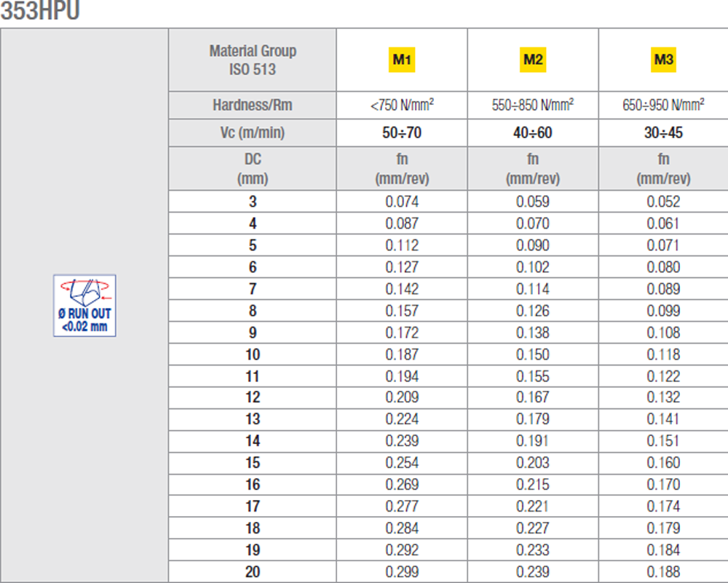Click the run out drill icon

tap(84, 306)
